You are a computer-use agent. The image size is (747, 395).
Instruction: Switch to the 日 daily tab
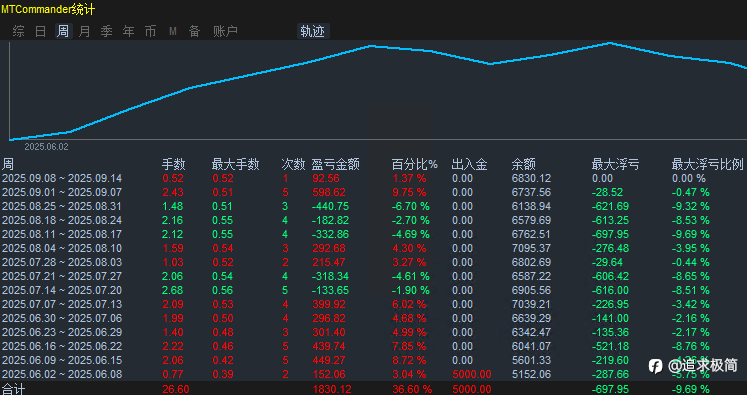click(x=40, y=31)
